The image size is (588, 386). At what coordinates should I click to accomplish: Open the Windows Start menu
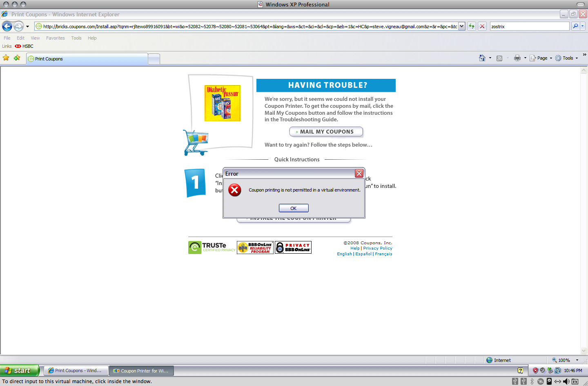(x=20, y=370)
